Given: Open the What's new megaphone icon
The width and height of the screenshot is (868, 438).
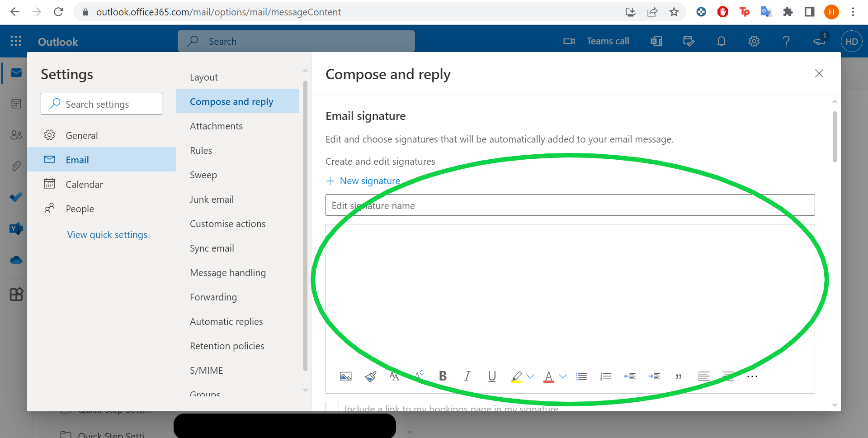Looking at the screenshot, I should click(819, 41).
